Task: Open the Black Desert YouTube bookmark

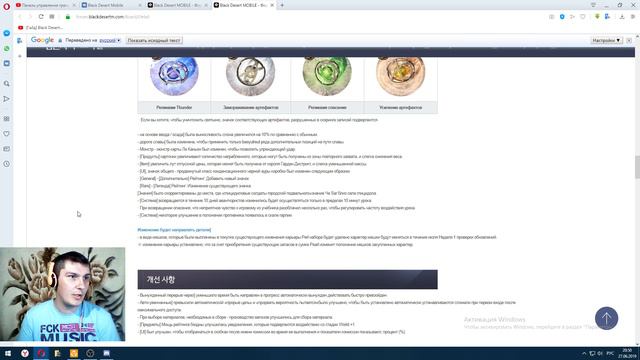Action: (x=40, y=27)
